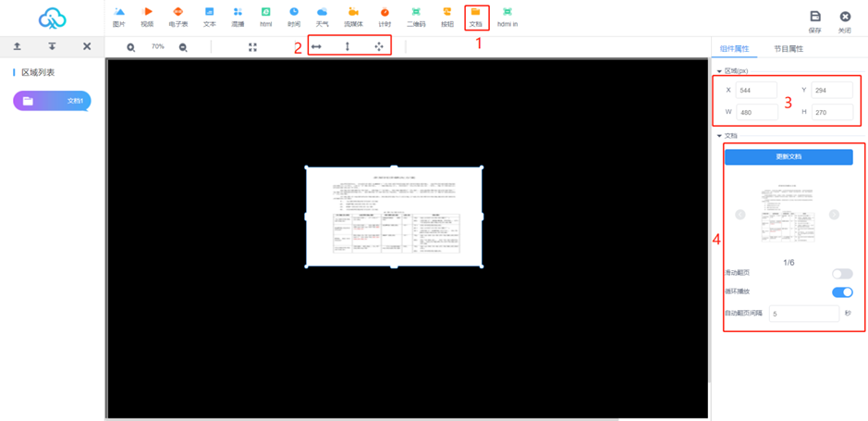Select 文档1 in the region list
This screenshot has height=421, width=868.
[x=52, y=101]
